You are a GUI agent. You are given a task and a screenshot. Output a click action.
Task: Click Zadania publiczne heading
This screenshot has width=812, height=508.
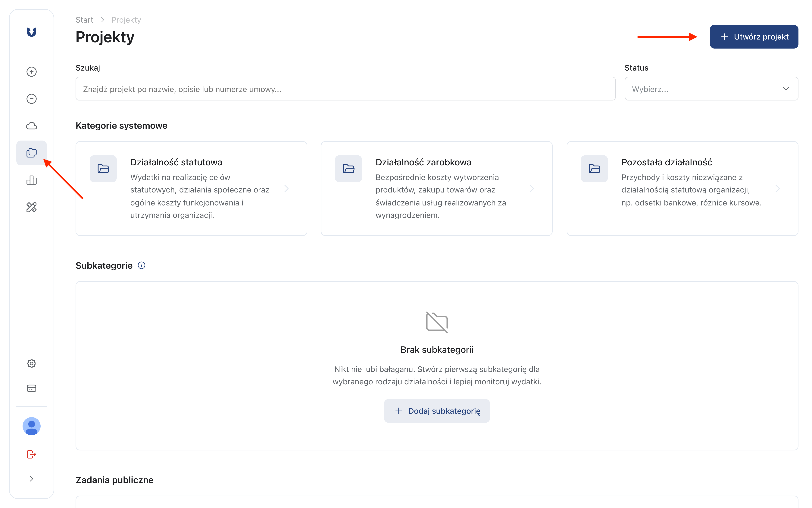tap(114, 480)
